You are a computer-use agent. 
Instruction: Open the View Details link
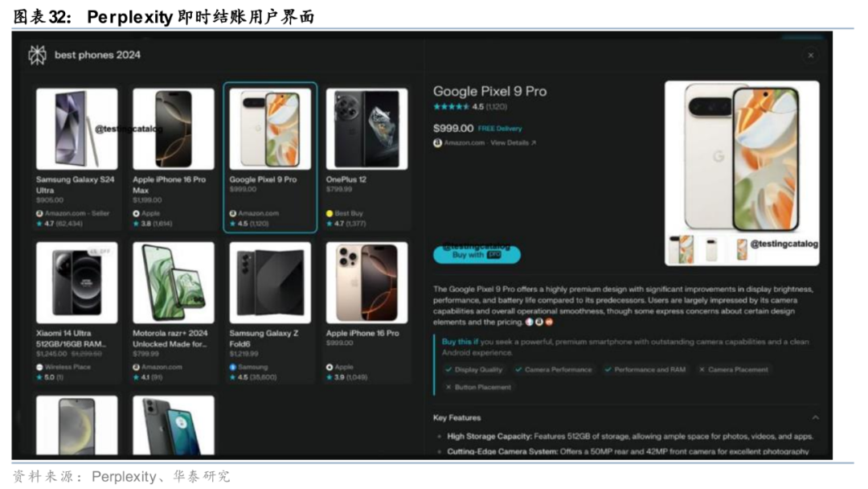click(x=513, y=143)
